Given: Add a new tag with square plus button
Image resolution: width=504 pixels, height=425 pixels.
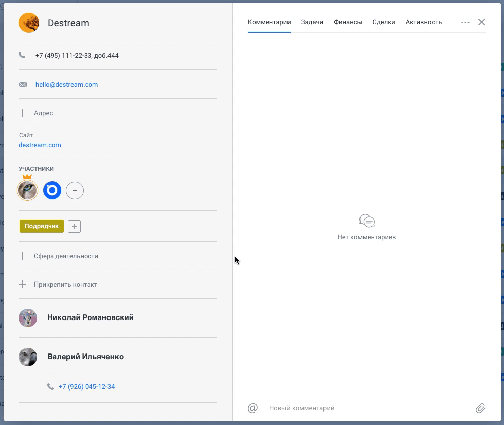Looking at the screenshot, I should point(74,226).
